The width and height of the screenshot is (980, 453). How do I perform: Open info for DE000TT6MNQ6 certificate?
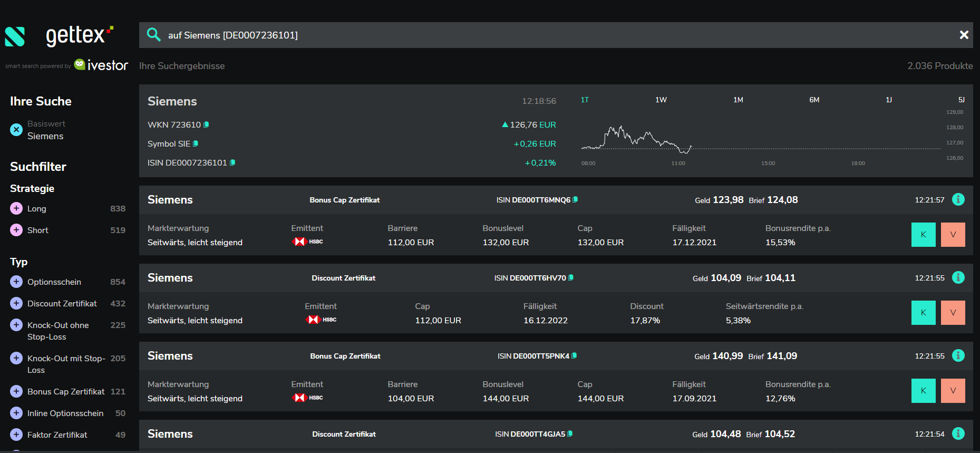pyautogui.click(x=958, y=199)
